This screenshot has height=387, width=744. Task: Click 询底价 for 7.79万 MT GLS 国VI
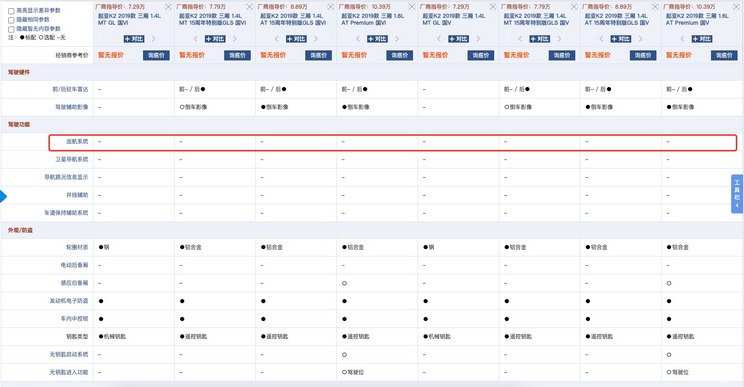[x=237, y=55]
